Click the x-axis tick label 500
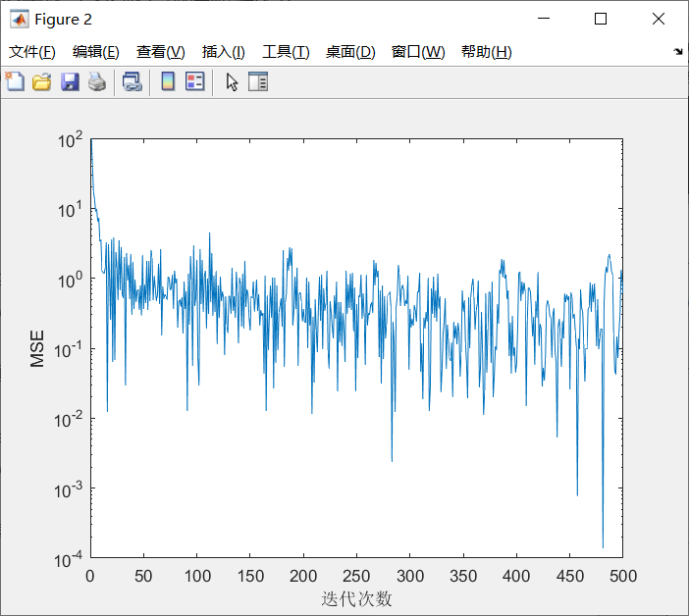The image size is (689, 616). pos(623,576)
